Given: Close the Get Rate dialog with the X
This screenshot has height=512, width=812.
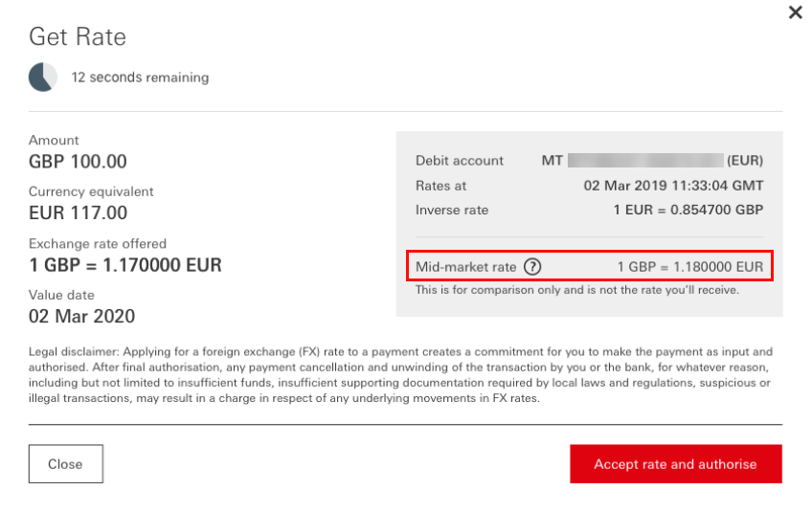Looking at the screenshot, I should coord(795,13).
